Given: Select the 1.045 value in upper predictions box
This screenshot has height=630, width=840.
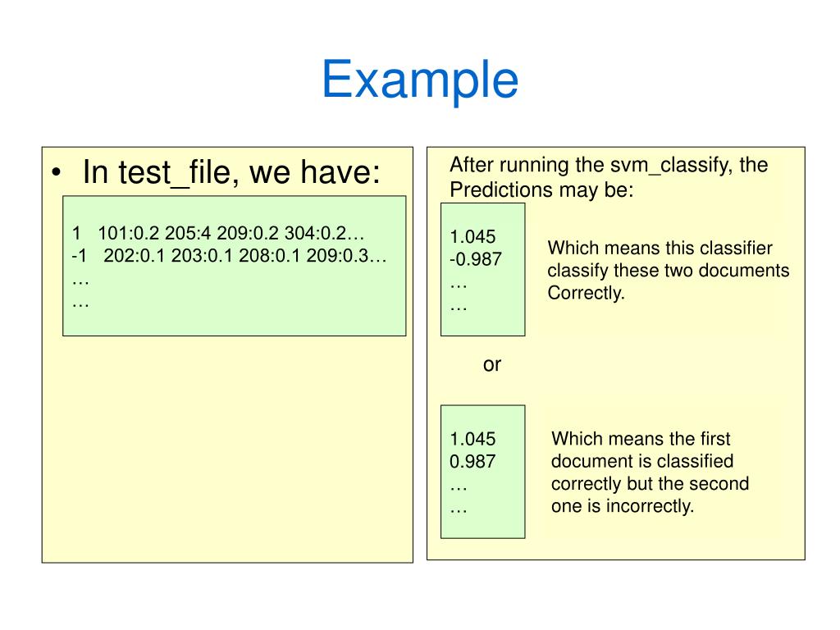Looking at the screenshot, I should click(x=472, y=237).
